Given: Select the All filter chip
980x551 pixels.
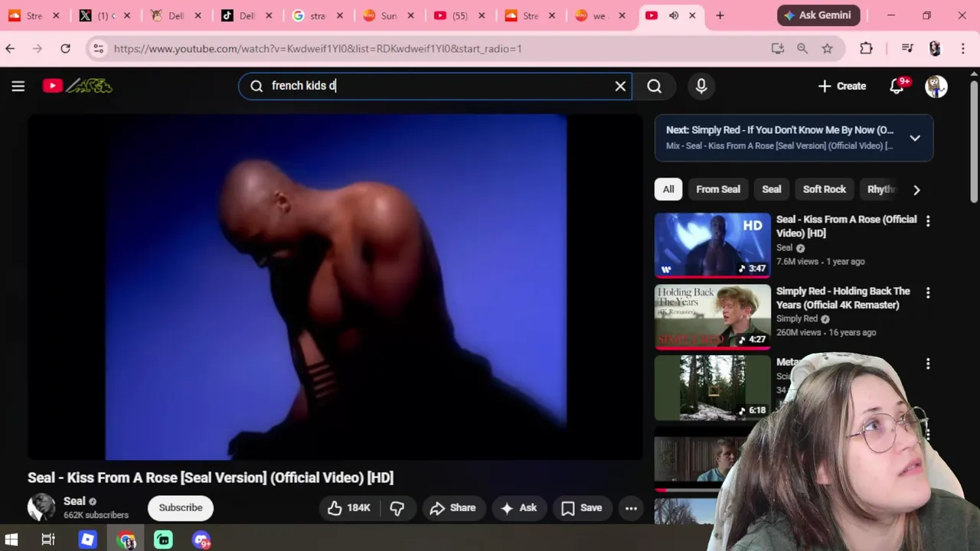Looking at the screenshot, I should 668,189.
